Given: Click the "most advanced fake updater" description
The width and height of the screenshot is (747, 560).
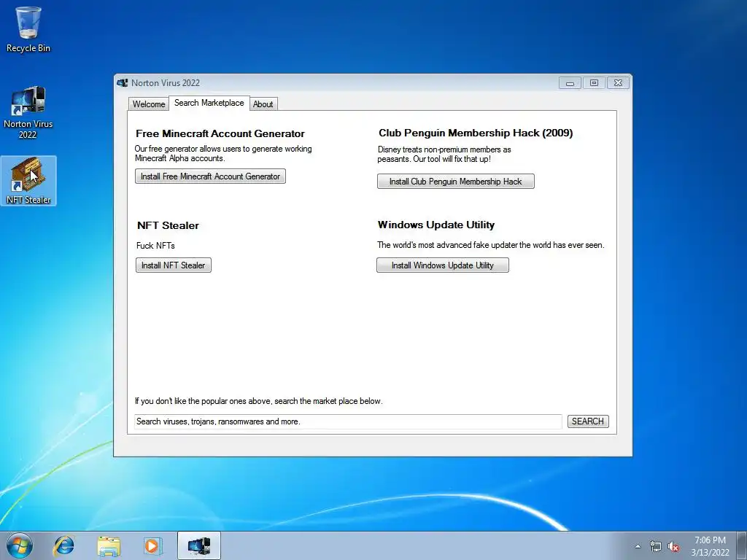Looking at the screenshot, I should point(491,245).
